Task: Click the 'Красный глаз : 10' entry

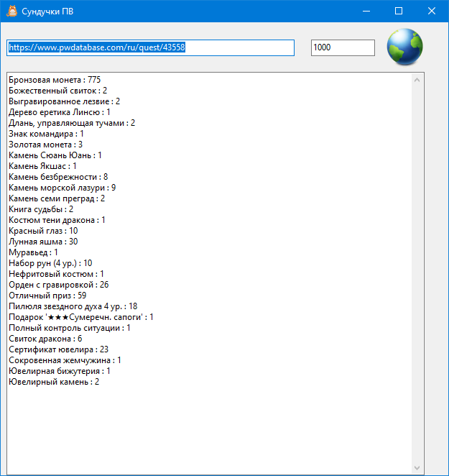Action: point(43,231)
